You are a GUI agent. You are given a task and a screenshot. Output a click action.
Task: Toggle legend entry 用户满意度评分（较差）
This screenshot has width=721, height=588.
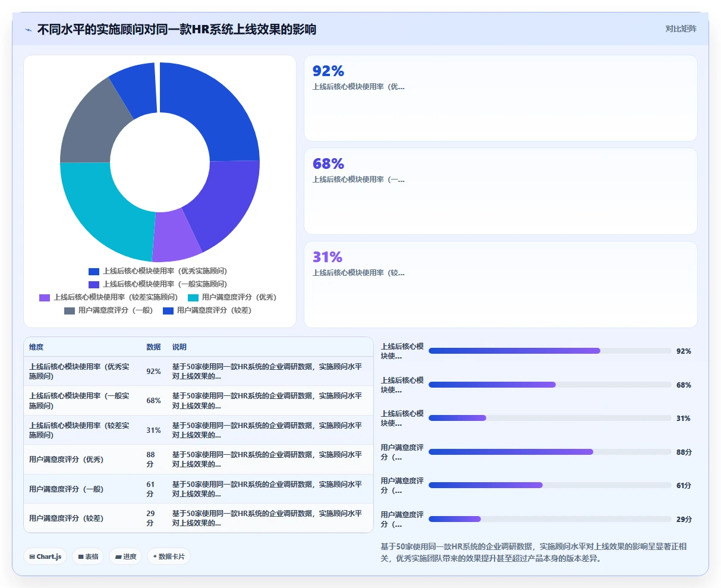207,310
